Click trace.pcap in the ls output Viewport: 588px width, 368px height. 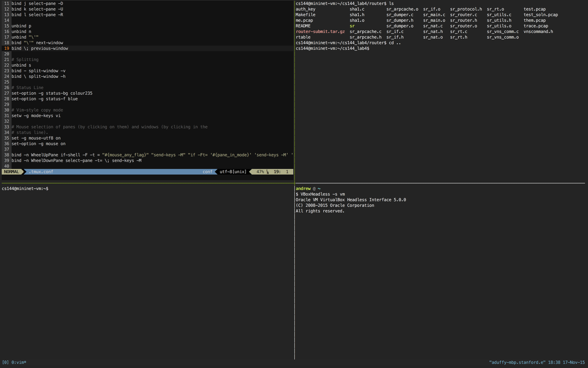pos(536,26)
